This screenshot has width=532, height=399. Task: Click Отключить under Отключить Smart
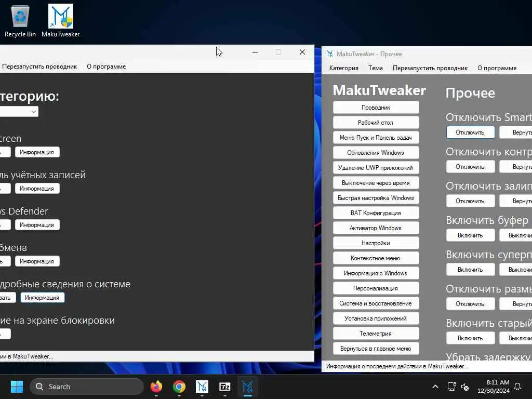470,132
